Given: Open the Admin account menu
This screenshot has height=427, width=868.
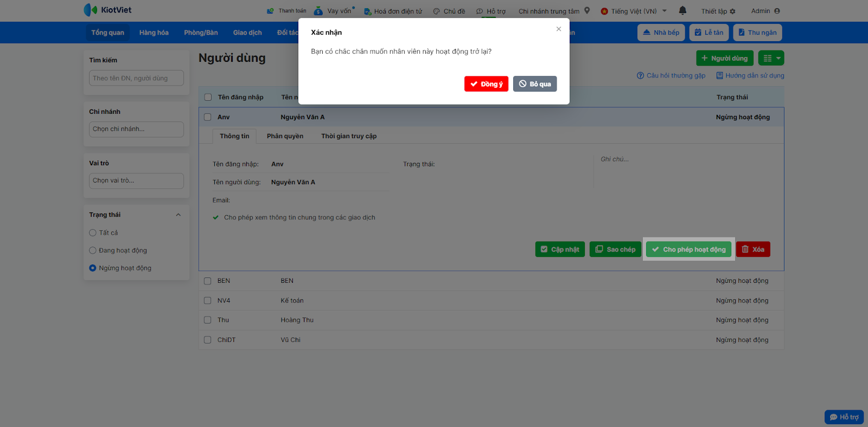Looking at the screenshot, I should (x=765, y=11).
